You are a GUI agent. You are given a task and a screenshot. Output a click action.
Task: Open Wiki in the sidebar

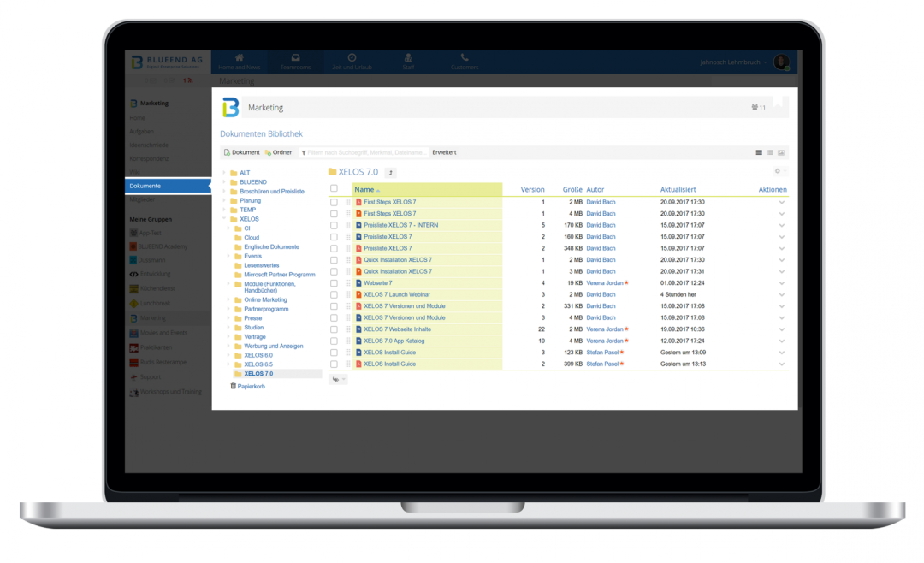(x=134, y=172)
